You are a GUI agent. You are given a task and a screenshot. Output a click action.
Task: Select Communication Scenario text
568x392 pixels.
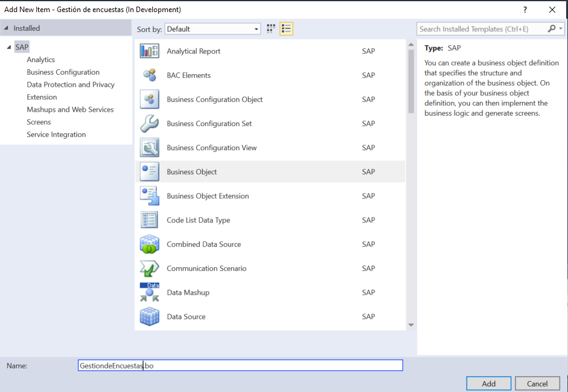point(206,268)
